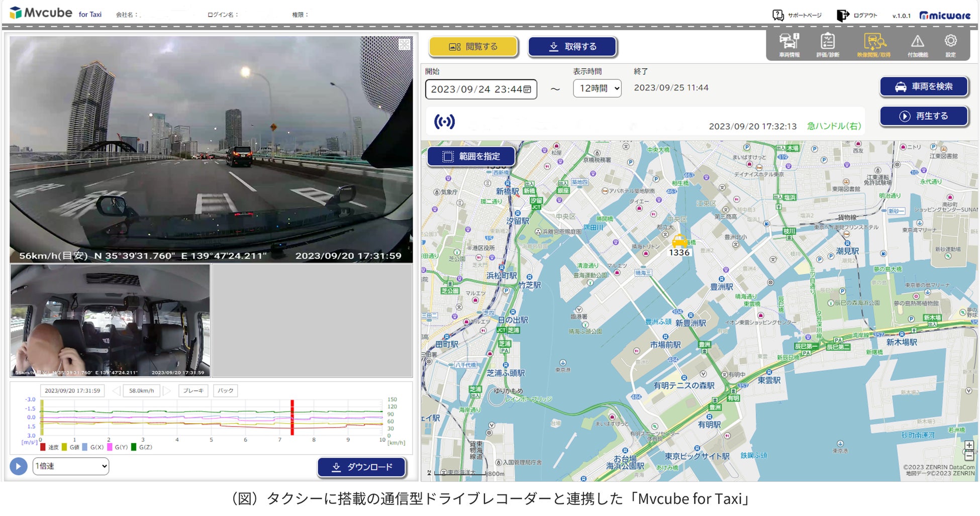Select the 映像閲覧/取得 video tab
Image resolution: width=980 pixels, height=516 pixels.
[x=874, y=45]
